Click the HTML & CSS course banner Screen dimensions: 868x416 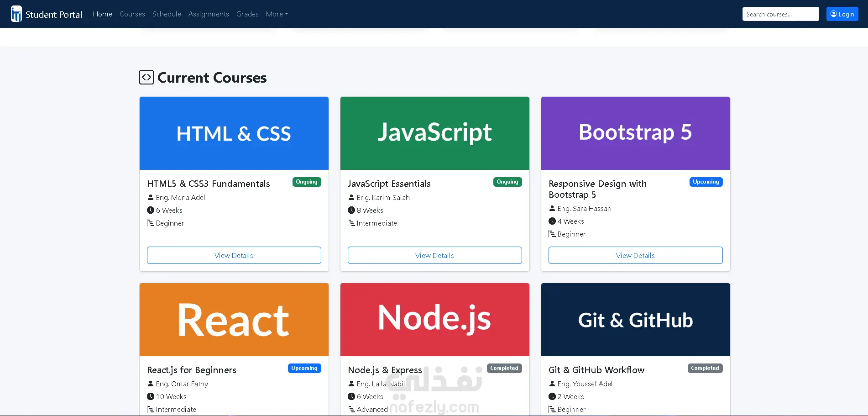point(234,133)
